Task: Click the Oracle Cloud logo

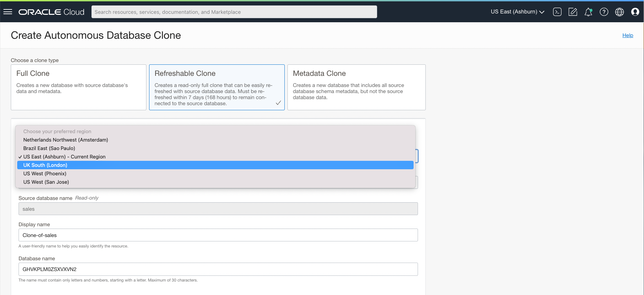Action: pyautogui.click(x=51, y=12)
